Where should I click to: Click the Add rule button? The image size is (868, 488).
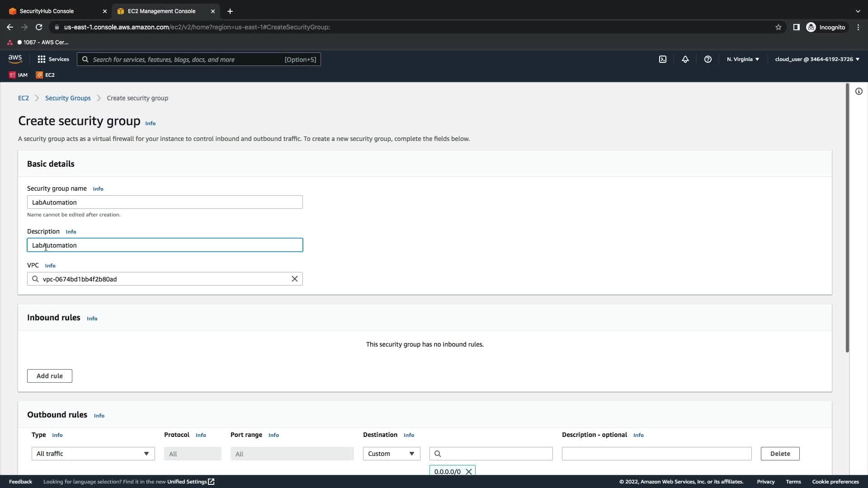pos(50,376)
